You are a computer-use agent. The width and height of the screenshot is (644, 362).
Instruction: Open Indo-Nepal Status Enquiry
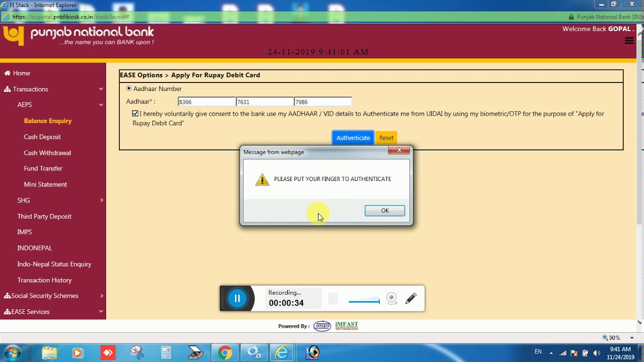[x=54, y=264]
